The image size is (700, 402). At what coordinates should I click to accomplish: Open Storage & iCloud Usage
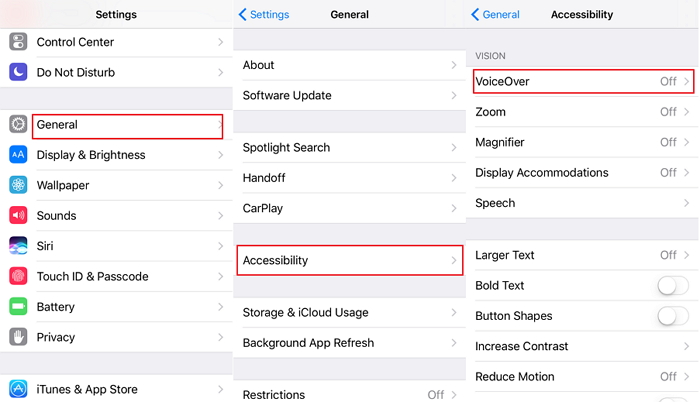pos(349,313)
